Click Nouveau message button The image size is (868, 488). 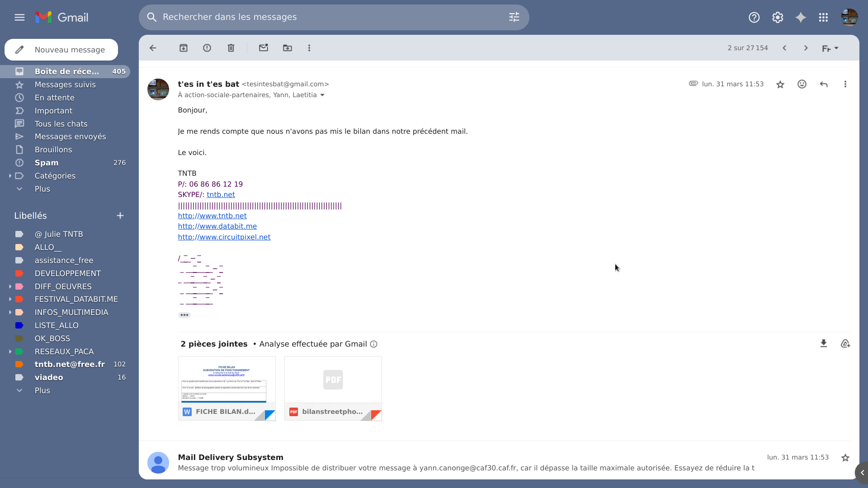[61, 50]
